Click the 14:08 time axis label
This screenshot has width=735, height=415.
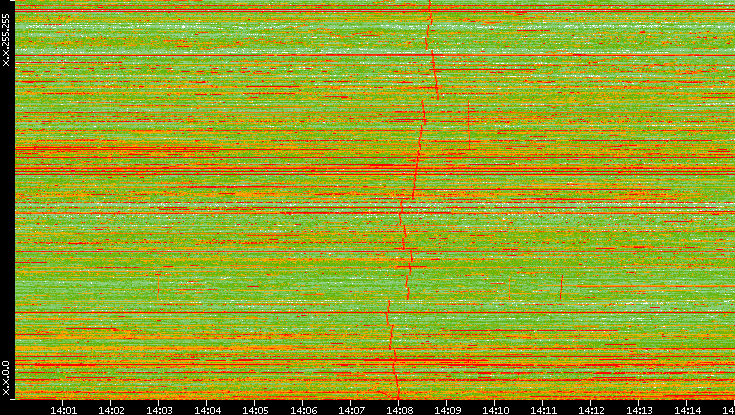[x=399, y=410]
